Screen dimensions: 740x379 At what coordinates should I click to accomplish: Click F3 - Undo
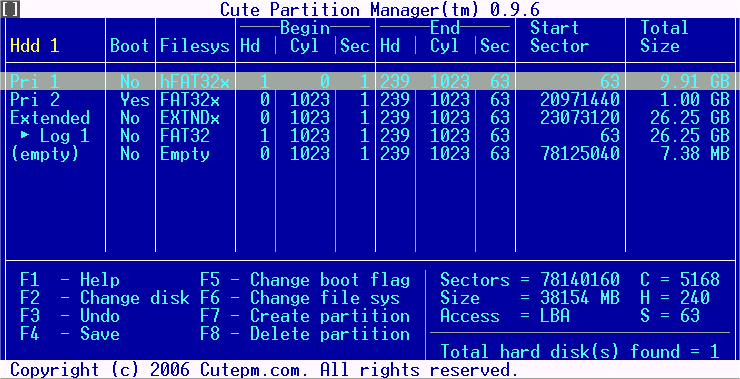(x=70, y=316)
